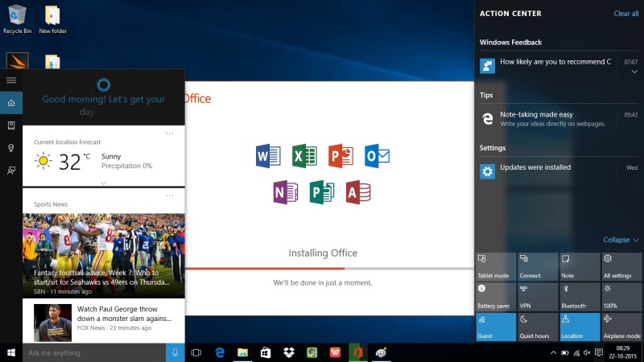This screenshot has height=362, width=644.
Task: Launch Microsoft Edge from the taskbar
Action: [220, 352]
